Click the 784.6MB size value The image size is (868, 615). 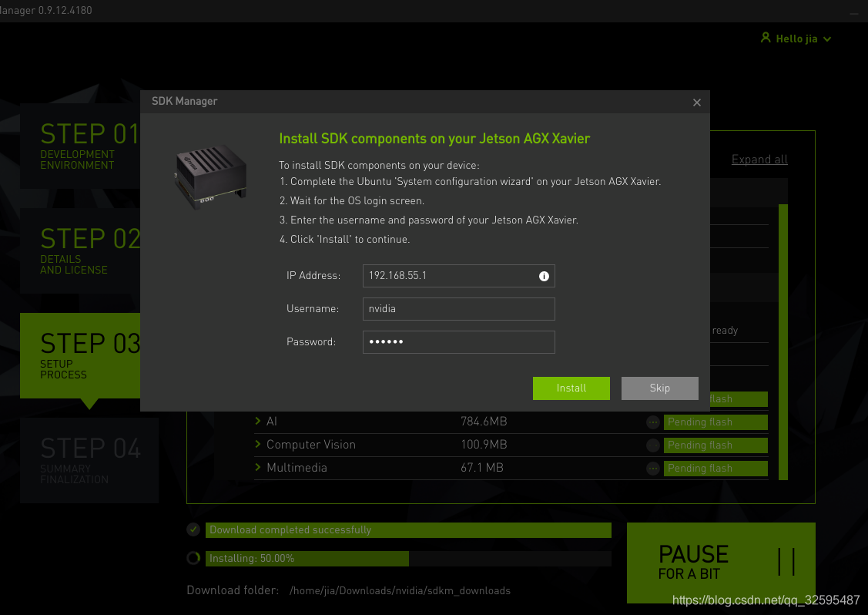coord(483,422)
